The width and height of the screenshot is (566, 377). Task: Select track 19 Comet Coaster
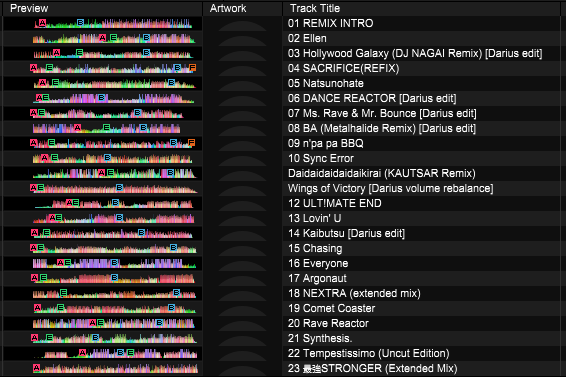point(332,308)
